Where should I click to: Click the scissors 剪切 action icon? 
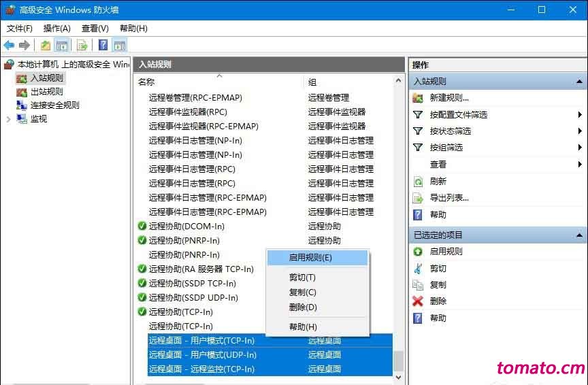pyautogui.click(x=418, y=269)
